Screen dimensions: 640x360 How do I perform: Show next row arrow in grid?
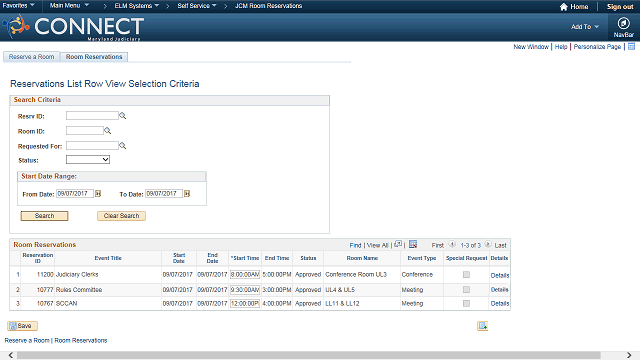click(x=488, y=244)
